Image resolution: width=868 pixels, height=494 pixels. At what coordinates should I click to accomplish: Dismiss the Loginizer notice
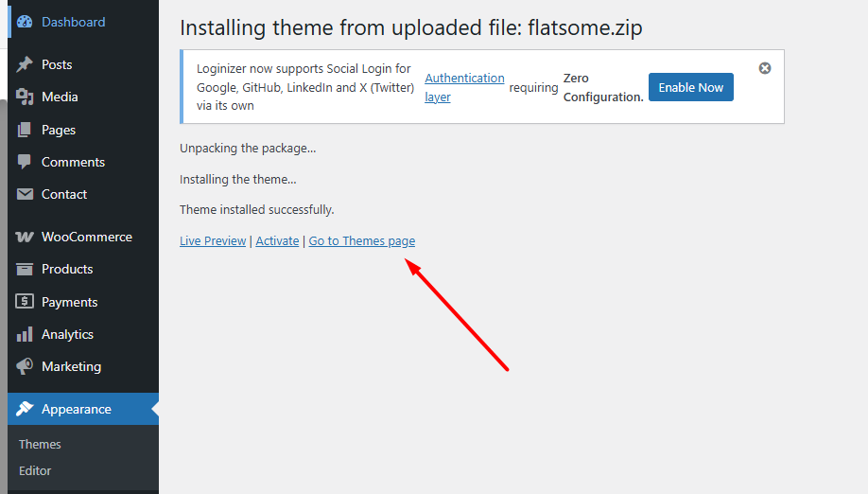[765, 68]
